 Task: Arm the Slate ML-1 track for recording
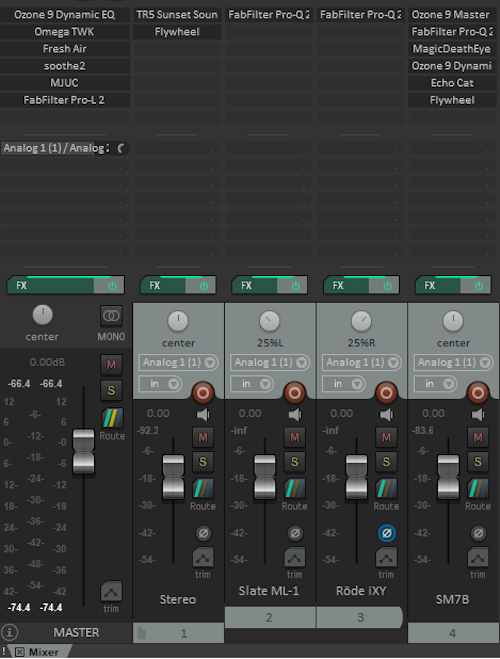(x=295, y=393)
